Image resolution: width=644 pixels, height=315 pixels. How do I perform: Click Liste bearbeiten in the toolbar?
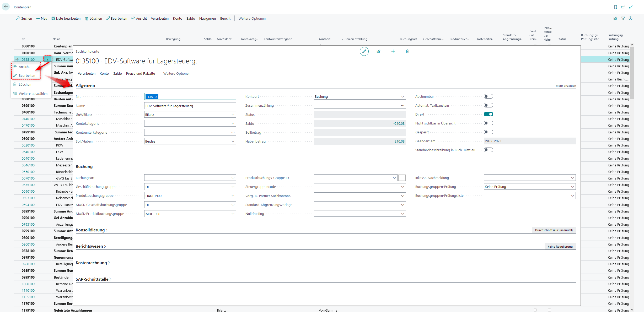(x=66, y=18)
